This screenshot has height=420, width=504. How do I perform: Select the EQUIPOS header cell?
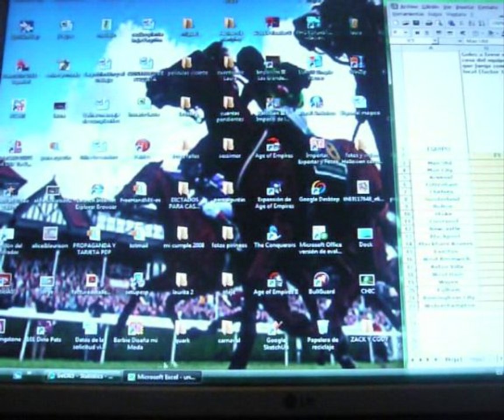point(439,149)
